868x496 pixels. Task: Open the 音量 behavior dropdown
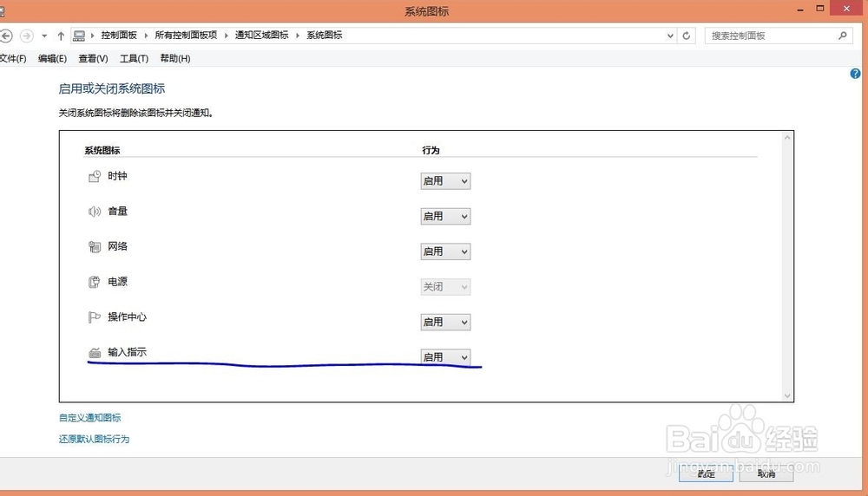pos(445,216)
